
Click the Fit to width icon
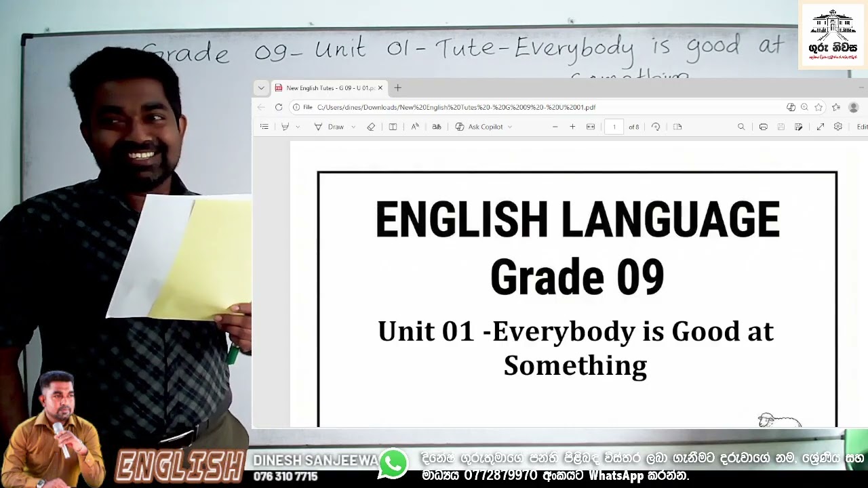[x=591, y=127]
